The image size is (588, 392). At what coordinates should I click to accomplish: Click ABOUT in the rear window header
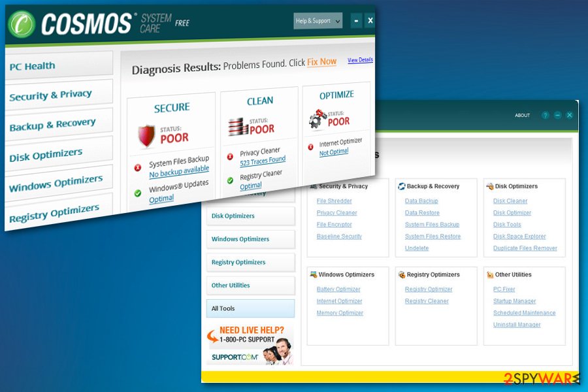point(522,115)
